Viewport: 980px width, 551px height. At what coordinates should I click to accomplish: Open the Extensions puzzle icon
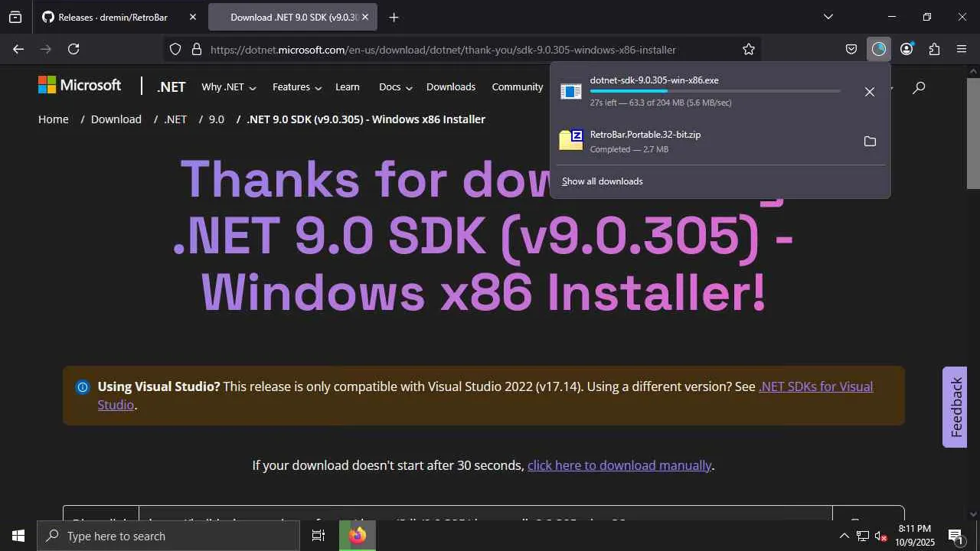pos(934,49)
